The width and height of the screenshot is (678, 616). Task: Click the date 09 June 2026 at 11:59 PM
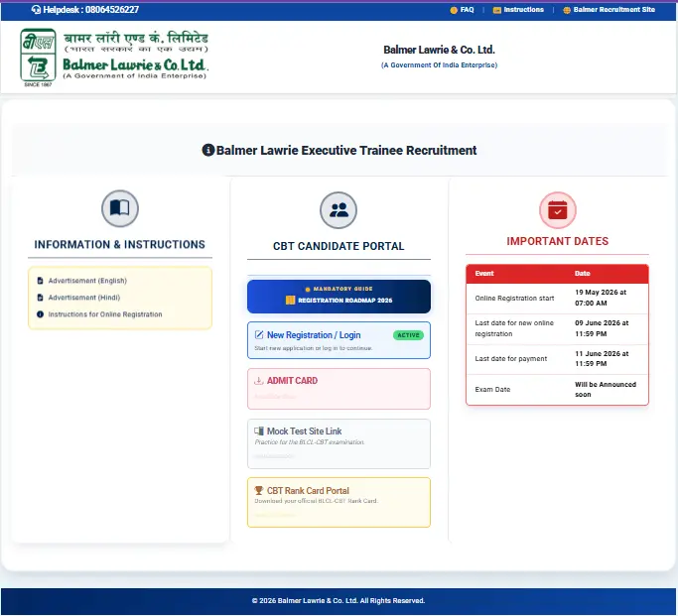click(602, 328)
